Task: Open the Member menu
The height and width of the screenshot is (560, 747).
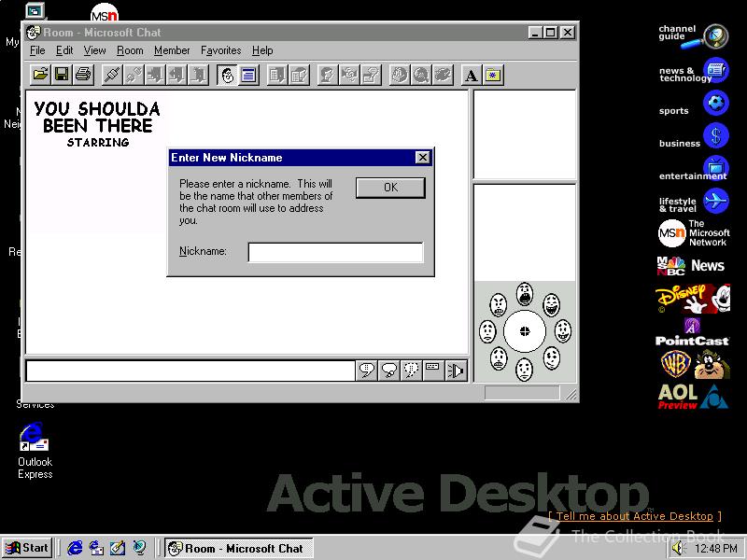Action: (172, 50)
